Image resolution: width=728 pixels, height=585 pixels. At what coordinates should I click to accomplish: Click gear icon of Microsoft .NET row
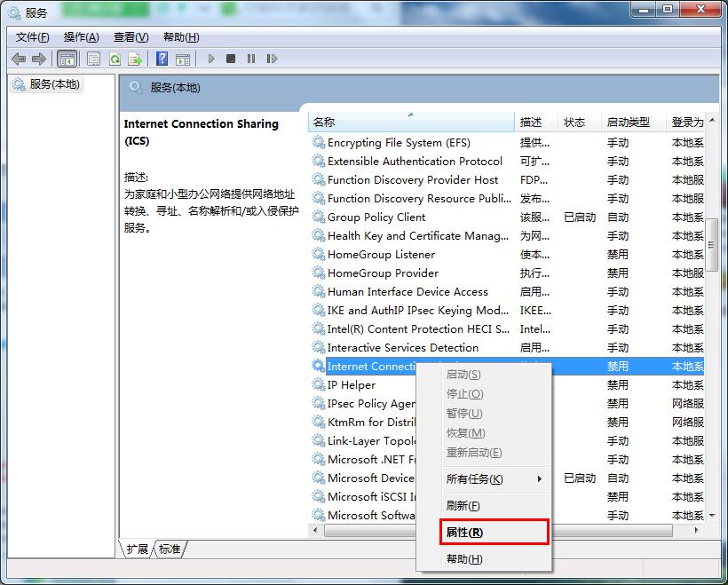[x=319, y=459]
